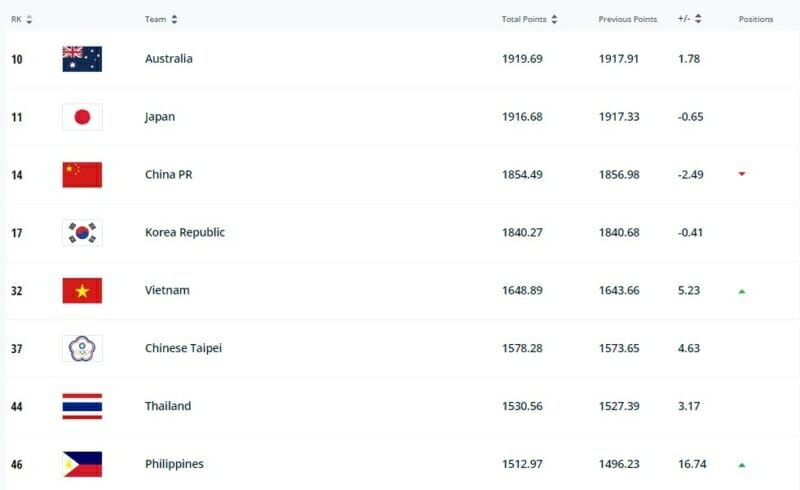800x490 pixels.
Task: Click the Thailand flag icon
Action: tap(82, 406)
